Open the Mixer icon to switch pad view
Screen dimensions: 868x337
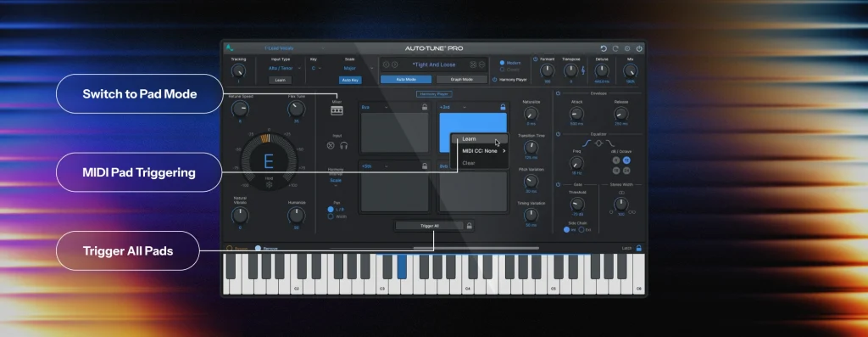tap(337, 111)
